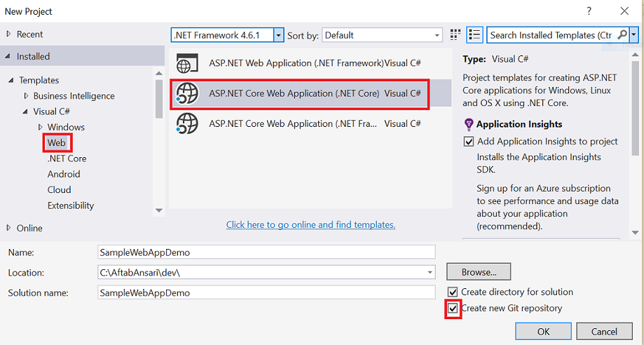Open 'Click here to go online and find templates' link
This screenshot has width=644, height=345.
(x=311, y=225)
